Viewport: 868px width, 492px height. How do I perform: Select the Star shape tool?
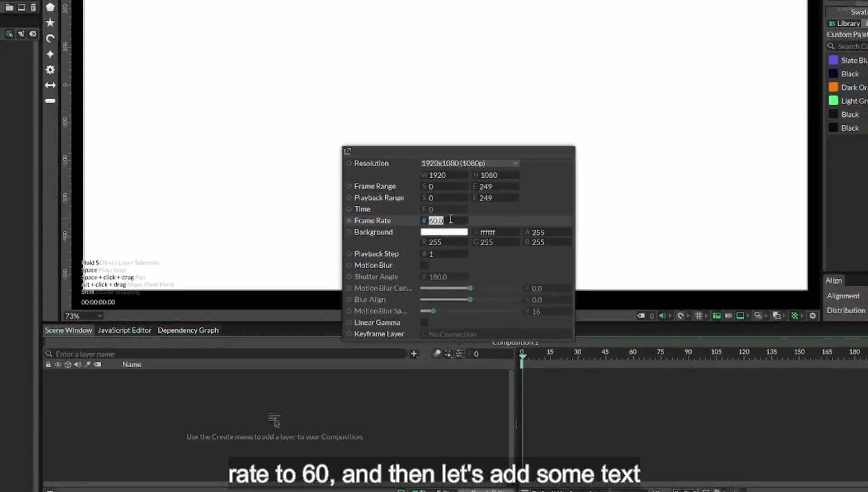tap(50, 23)
